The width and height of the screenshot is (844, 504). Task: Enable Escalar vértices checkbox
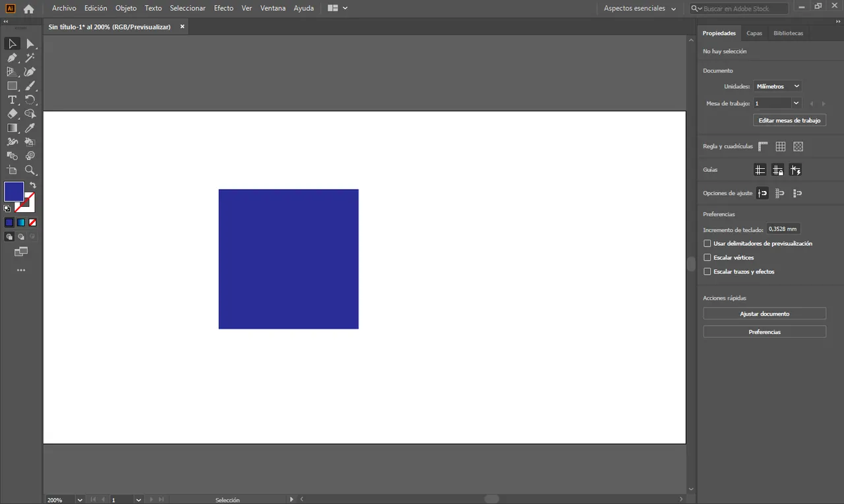pos(708,258)
